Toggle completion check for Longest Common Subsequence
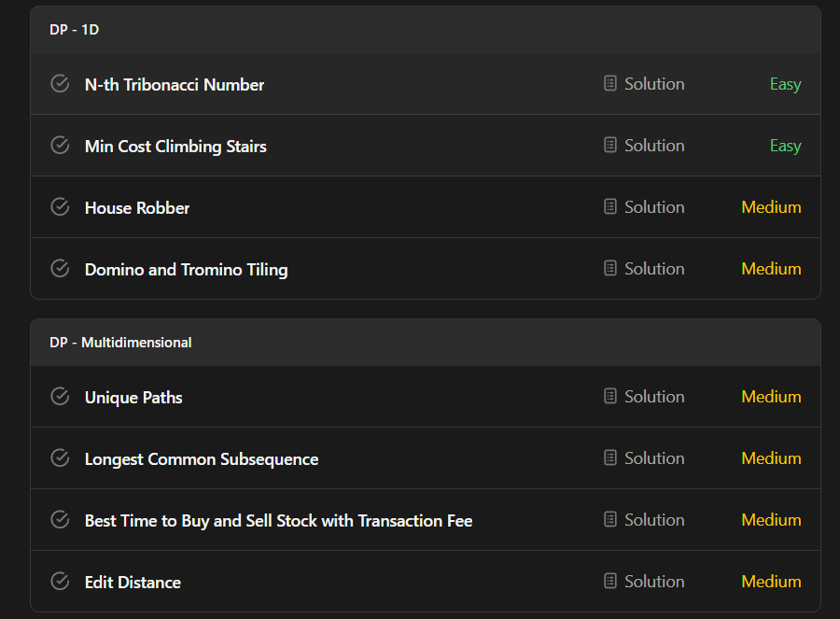 [x=60, y=458]
